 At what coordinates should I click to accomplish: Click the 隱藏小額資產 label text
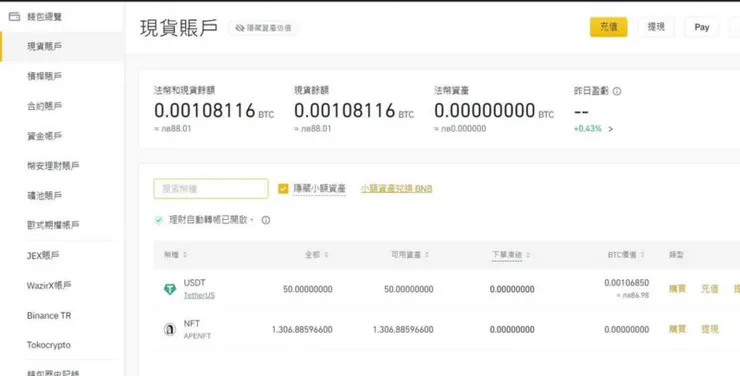click(x=320, y=189)
